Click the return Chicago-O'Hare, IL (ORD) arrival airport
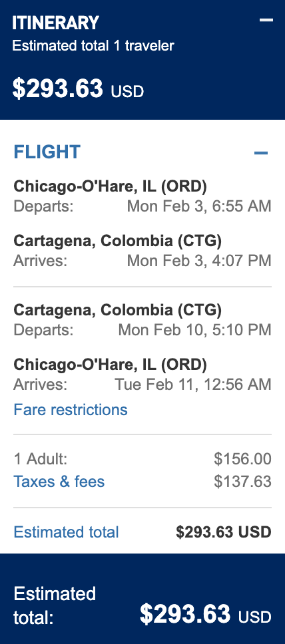 [x=111, y=364]
